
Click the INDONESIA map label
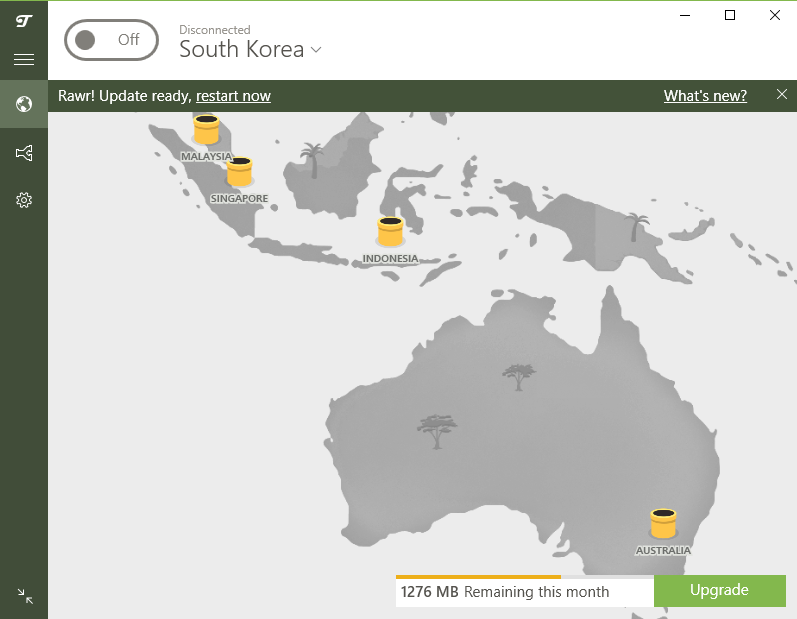[390, 259]
